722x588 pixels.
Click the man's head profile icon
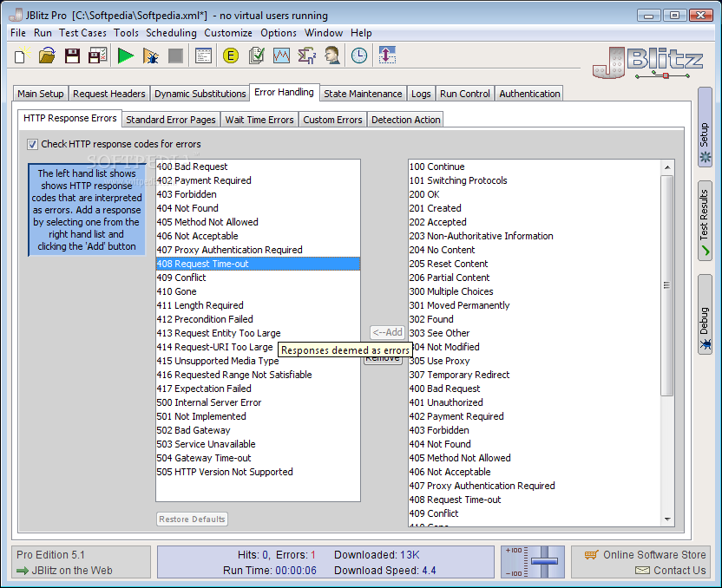point(332,56)
